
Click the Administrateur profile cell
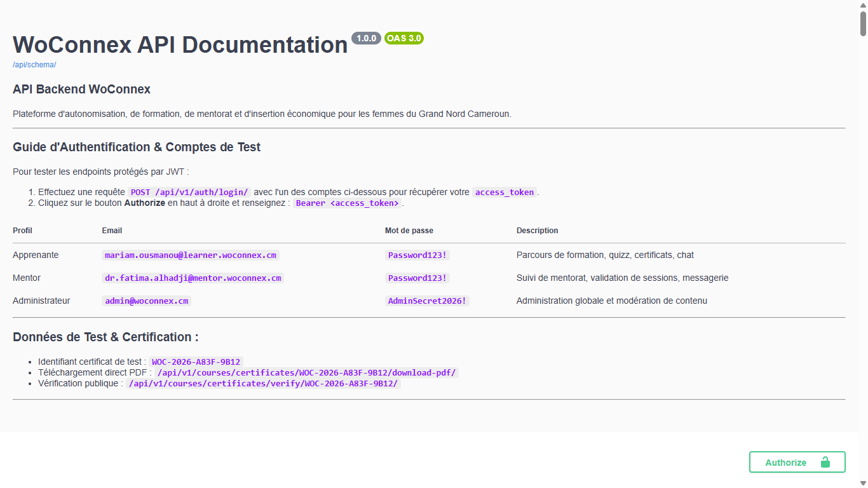click(x=41, y=301)
